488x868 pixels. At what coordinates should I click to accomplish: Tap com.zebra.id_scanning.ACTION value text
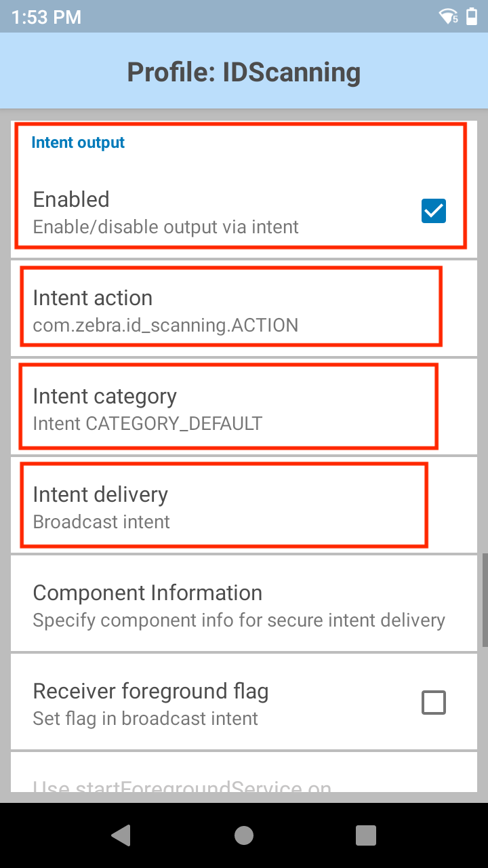pyautogui.click(x=165, y=325)
